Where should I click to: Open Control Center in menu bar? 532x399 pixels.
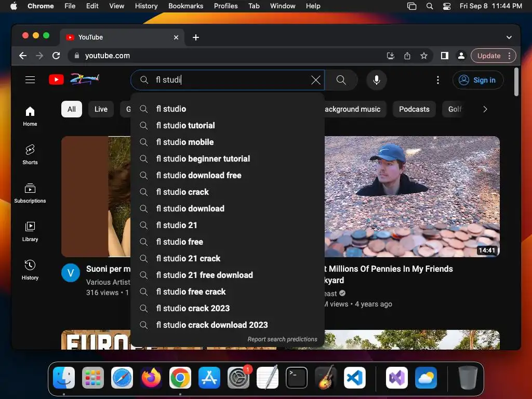447,6
